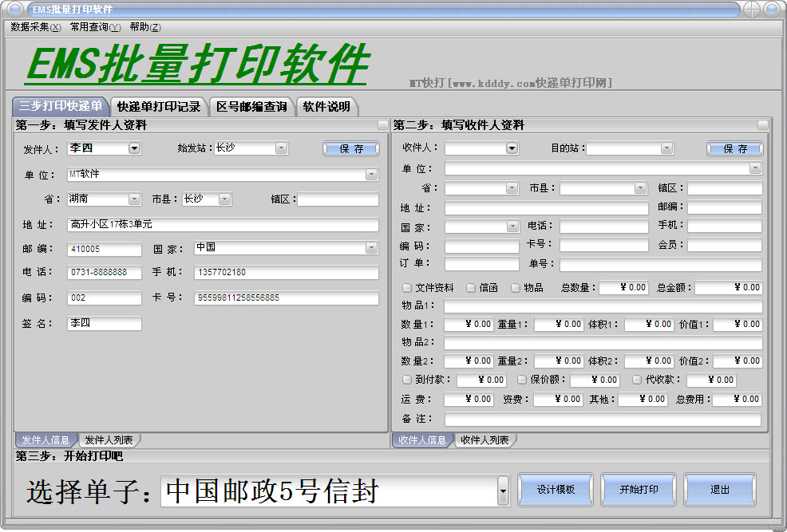
Task: Enable the 到付款 payment checkbox
Action: tap(407, 380)
